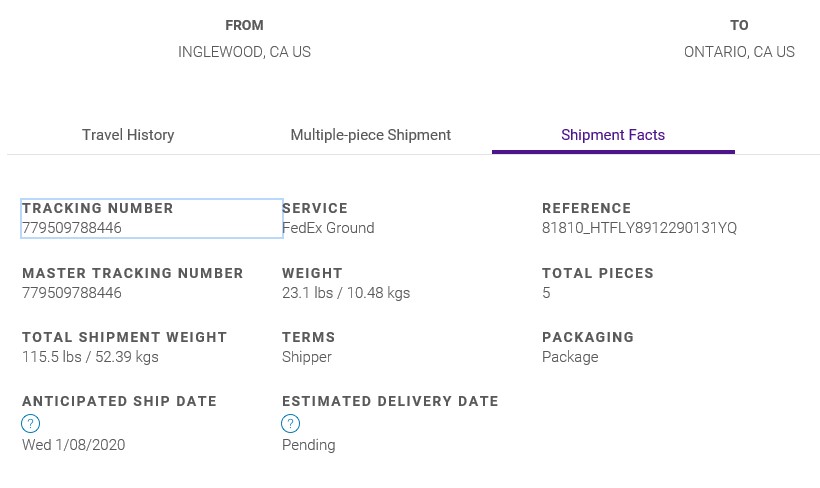820x488 pixels.
Task: Click the Pending delivery date status
Action: coord(308,445)
